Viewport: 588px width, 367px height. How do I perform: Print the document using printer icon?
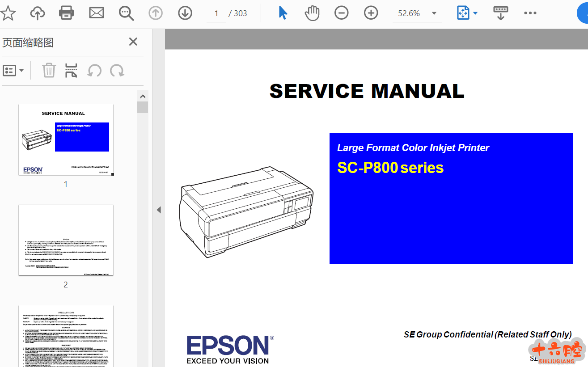(x=67, y=13)
